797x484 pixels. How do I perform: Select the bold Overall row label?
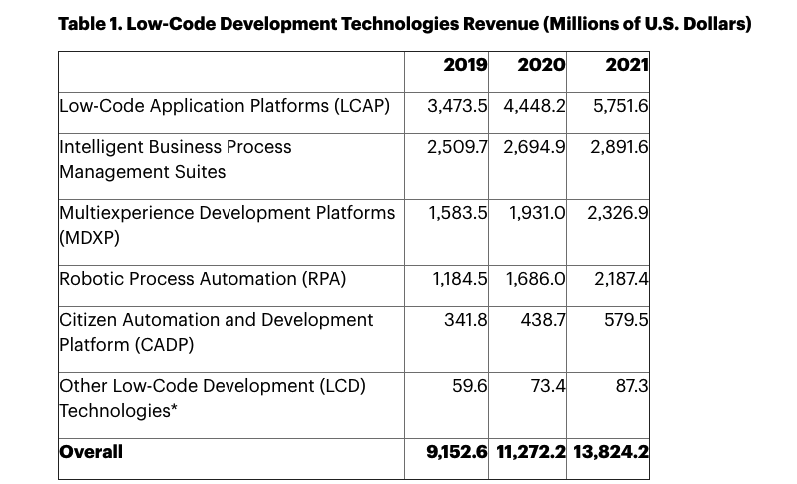pos(91,451)
